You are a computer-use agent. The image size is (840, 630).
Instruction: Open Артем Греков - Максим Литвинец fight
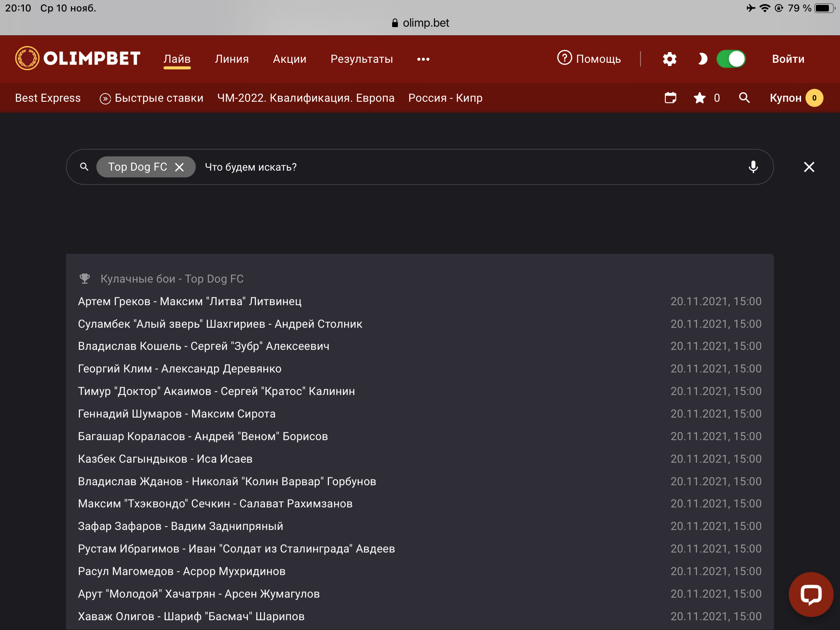[x=420, y=301]
